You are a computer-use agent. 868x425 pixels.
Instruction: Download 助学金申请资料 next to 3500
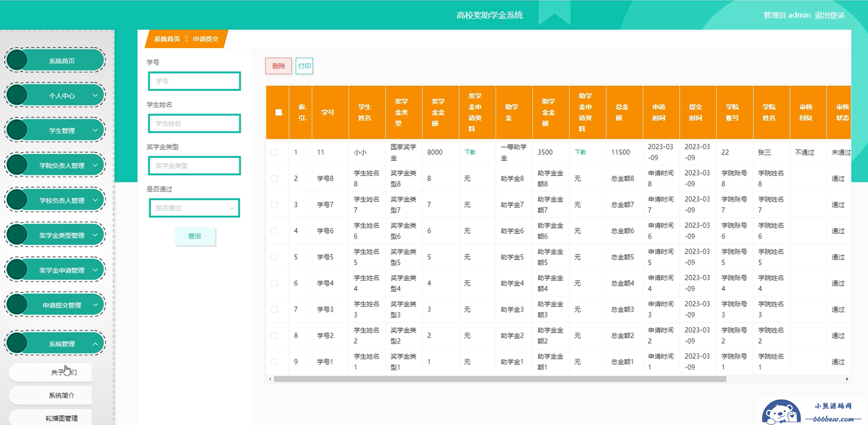coord(580,152)
